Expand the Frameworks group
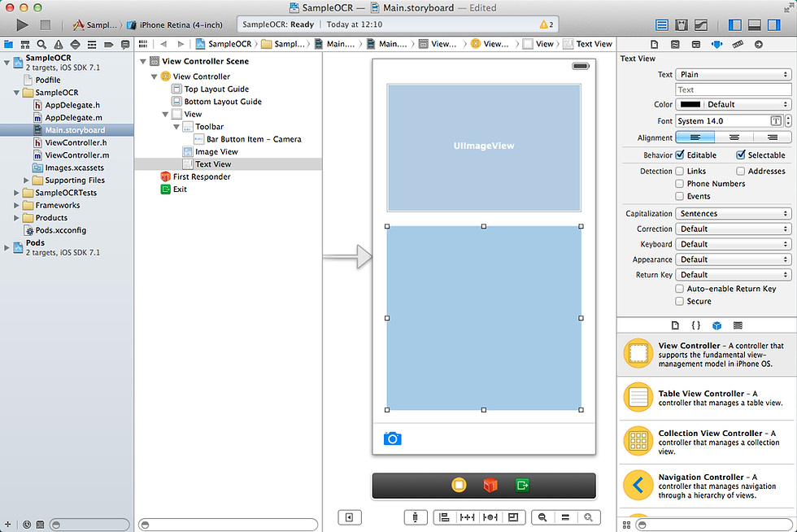The width and height of the screenshot is (797, 532). click(x=16, y=206)
